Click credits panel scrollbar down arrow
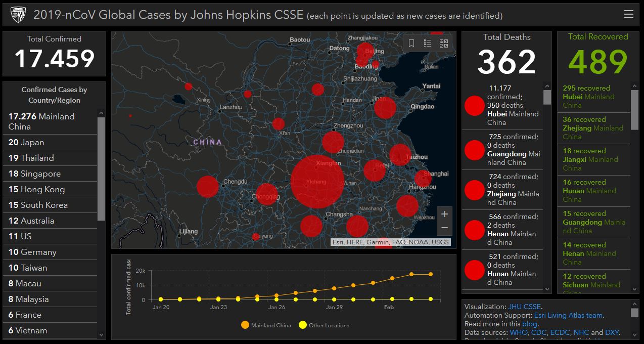The image size is (644, 344). (x=634, y=334)
